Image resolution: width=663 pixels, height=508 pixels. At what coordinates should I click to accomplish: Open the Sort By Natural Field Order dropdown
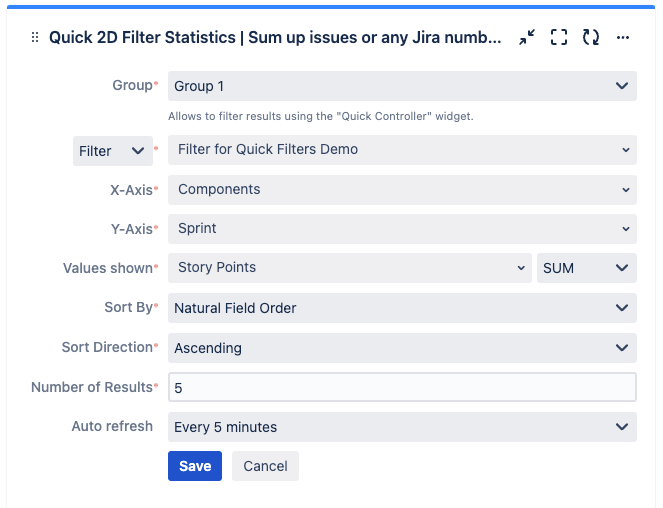click(402, 308)
